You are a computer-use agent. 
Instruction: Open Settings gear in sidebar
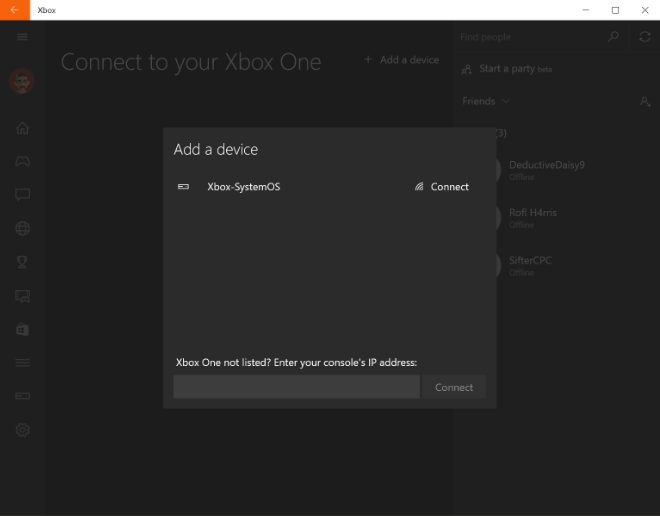point(22,430)
